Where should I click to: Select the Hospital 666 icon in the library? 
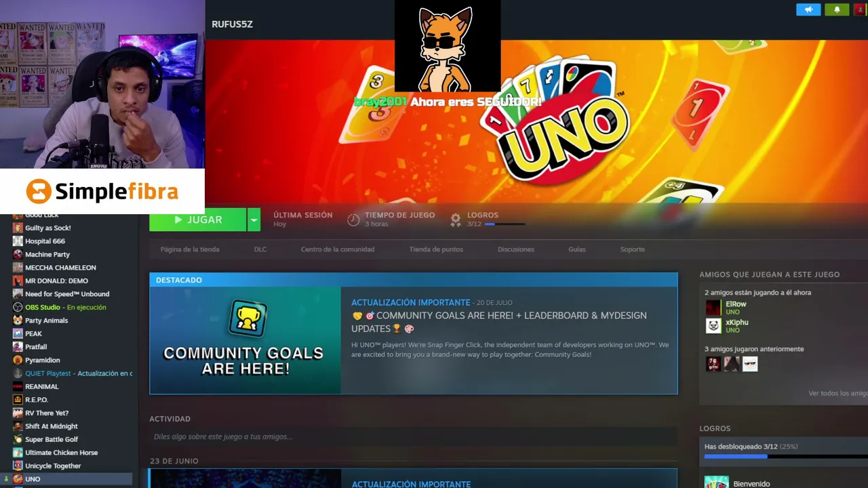(18, 241)
